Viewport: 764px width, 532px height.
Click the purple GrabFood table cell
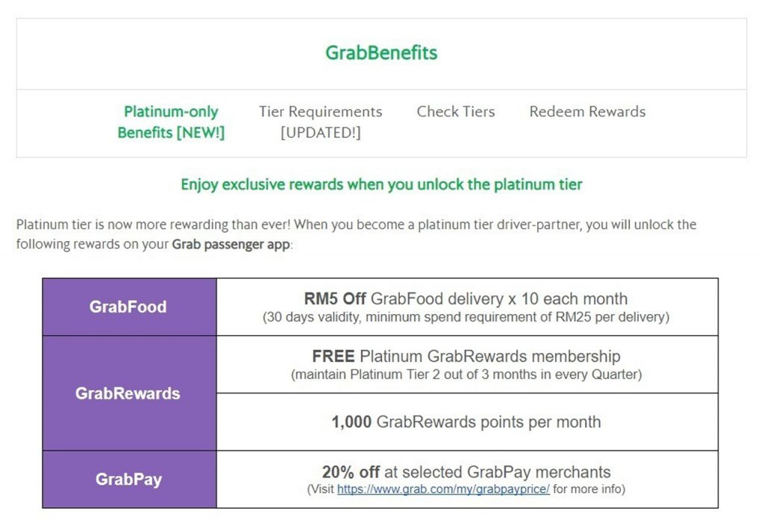point(129,307)
